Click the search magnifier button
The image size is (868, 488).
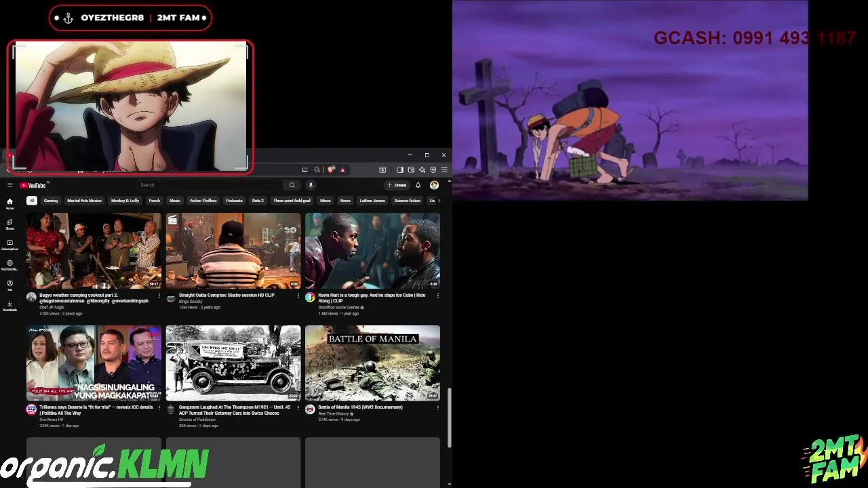tap(292, 185)
